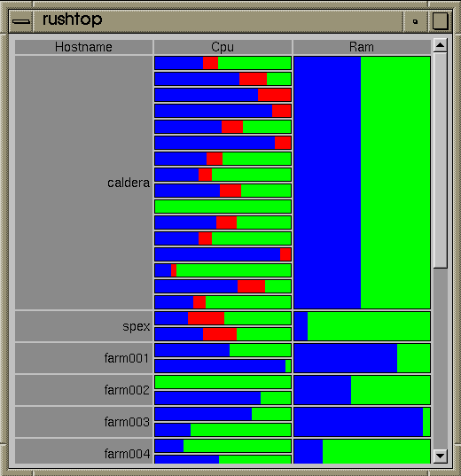Click the scrollbar up arrow

(440, 45)
